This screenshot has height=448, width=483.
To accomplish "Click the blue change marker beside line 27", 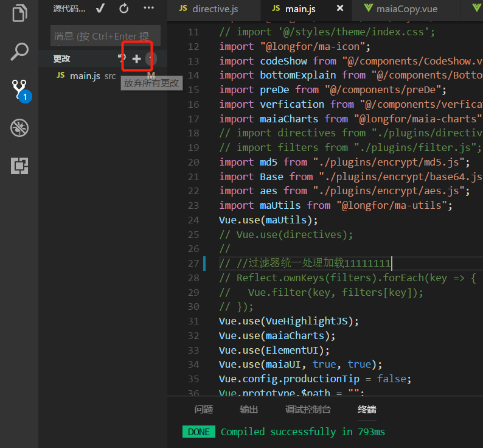I will [x=204, y=264].
